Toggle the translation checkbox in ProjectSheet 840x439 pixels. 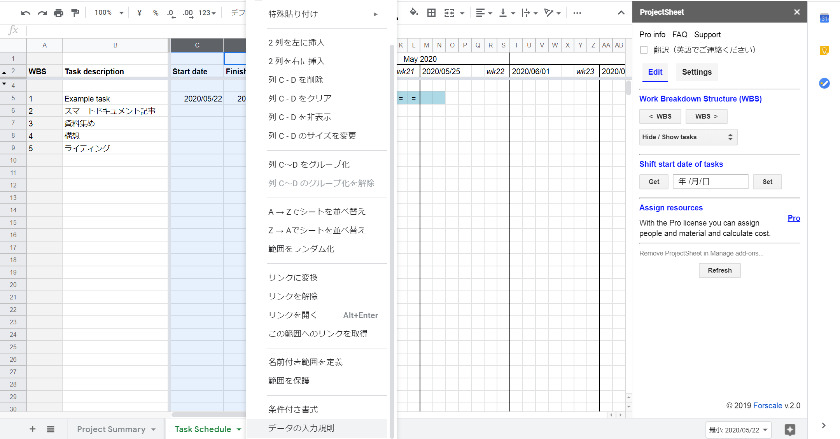644,50
